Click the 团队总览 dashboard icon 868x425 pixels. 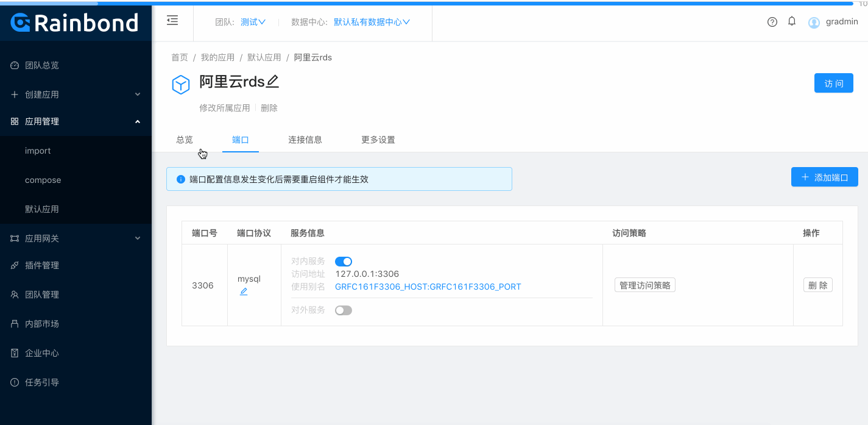15,65
